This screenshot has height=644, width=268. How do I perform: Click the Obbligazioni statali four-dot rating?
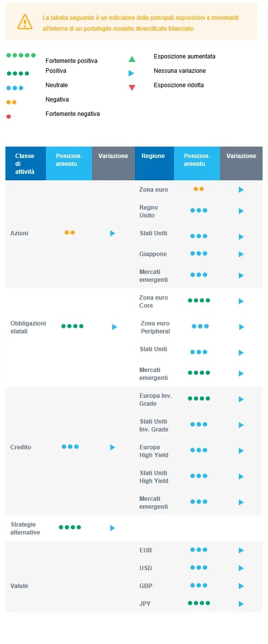[x=72, y=326]
